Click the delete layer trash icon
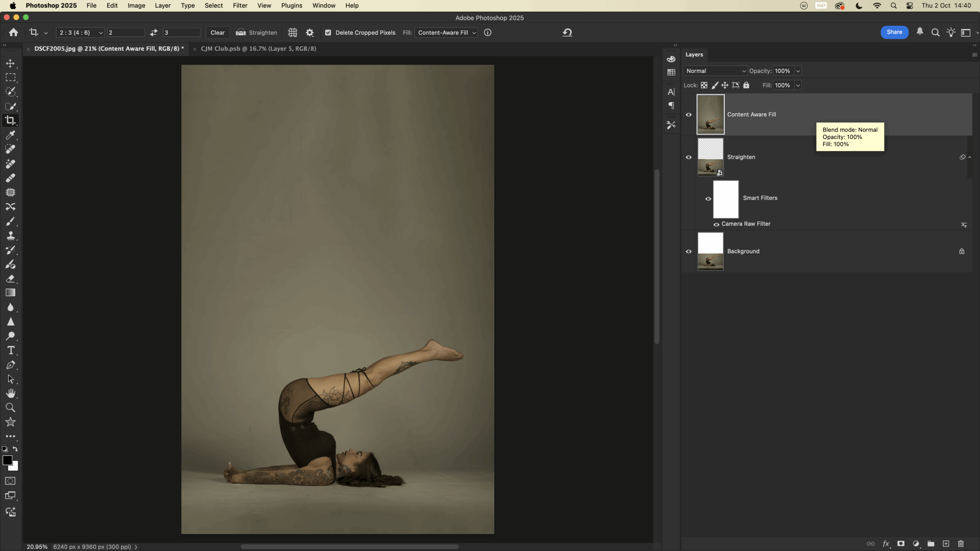 960,544
